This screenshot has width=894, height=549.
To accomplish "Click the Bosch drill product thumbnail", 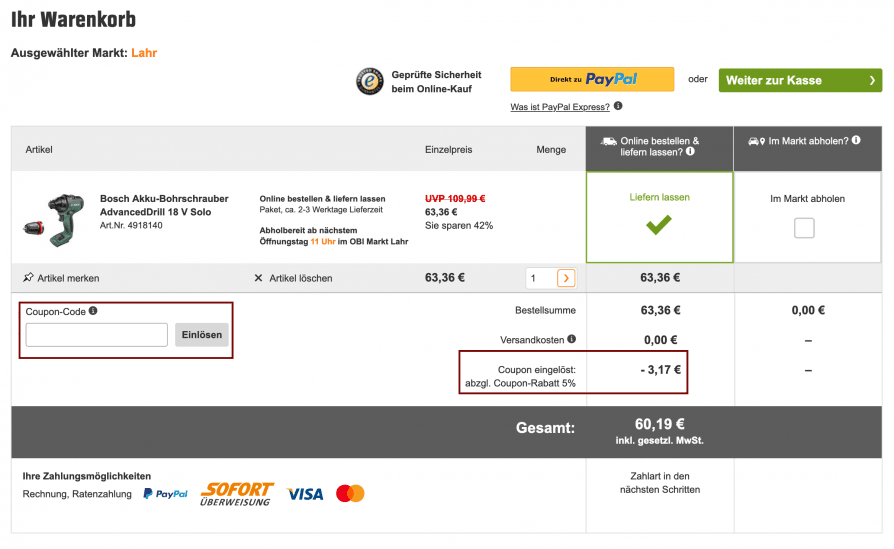I will [54, 220].
